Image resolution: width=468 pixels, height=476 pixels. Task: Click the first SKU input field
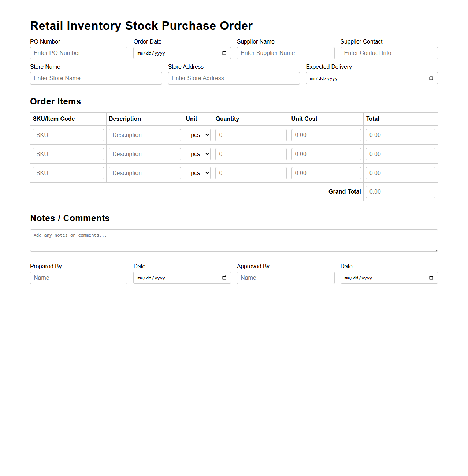coord(68,135)
